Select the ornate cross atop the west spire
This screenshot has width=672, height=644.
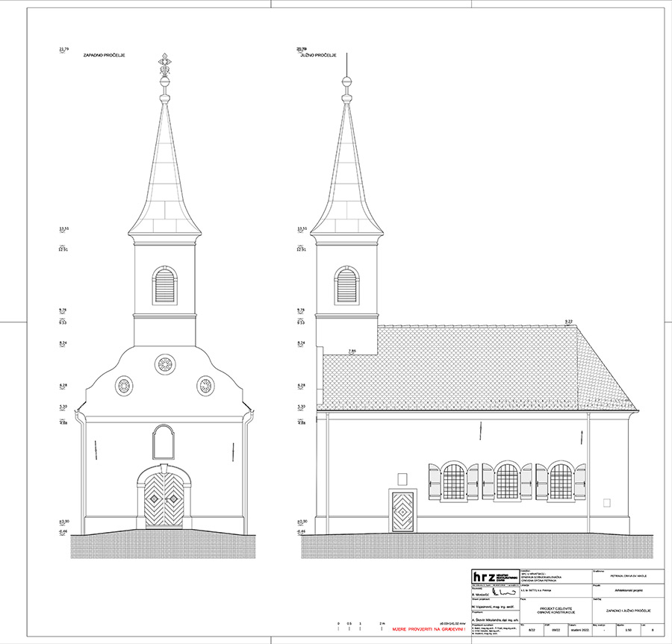click(x=164, y=65)
